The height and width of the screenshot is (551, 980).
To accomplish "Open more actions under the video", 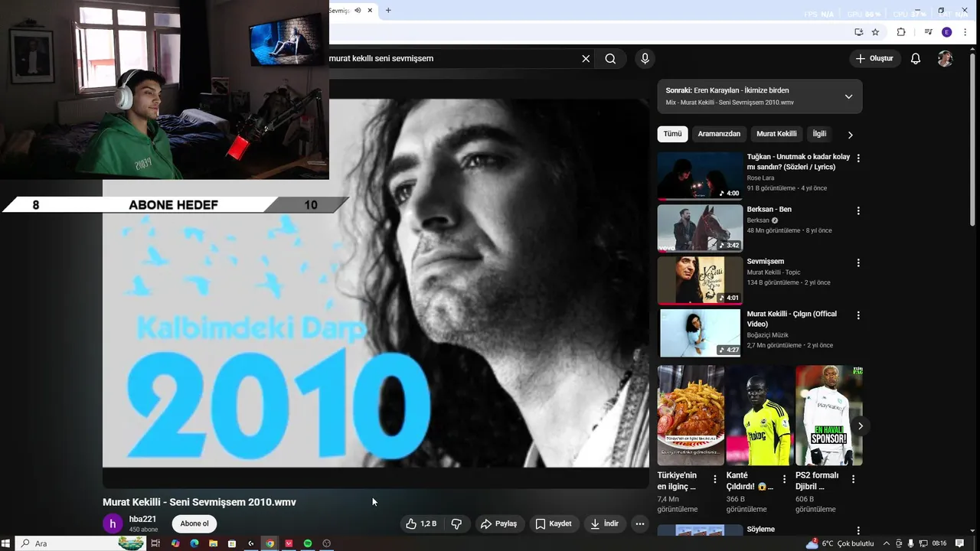I will coord(640,523).
